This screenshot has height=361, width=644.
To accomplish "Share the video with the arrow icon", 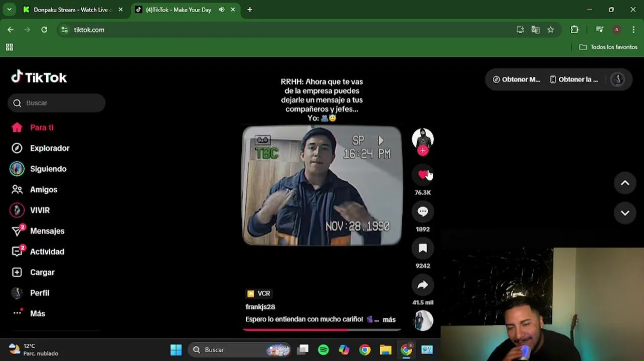I will pyautogui.click(x=423, y=285).
